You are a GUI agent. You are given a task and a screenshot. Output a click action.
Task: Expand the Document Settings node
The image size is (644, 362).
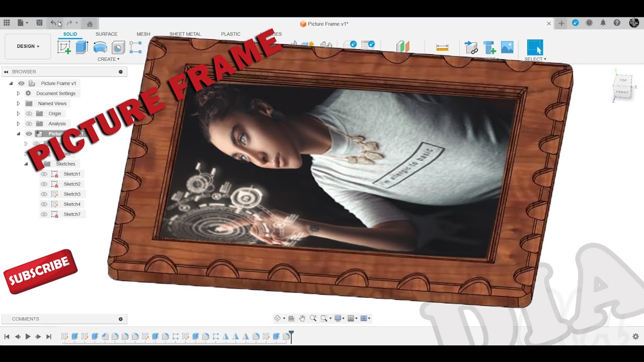18,94
